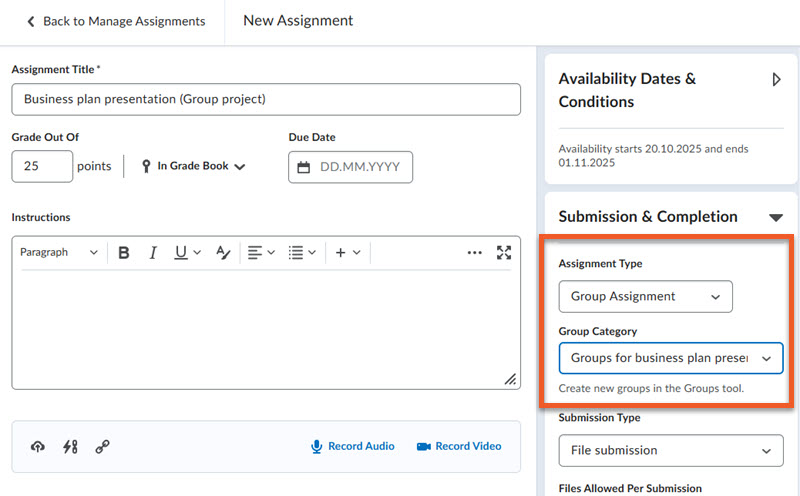Click the upload file icon

38,447
